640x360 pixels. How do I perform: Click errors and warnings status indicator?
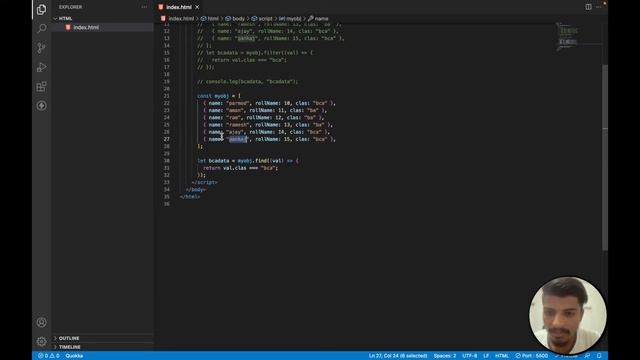coord(49,356)
